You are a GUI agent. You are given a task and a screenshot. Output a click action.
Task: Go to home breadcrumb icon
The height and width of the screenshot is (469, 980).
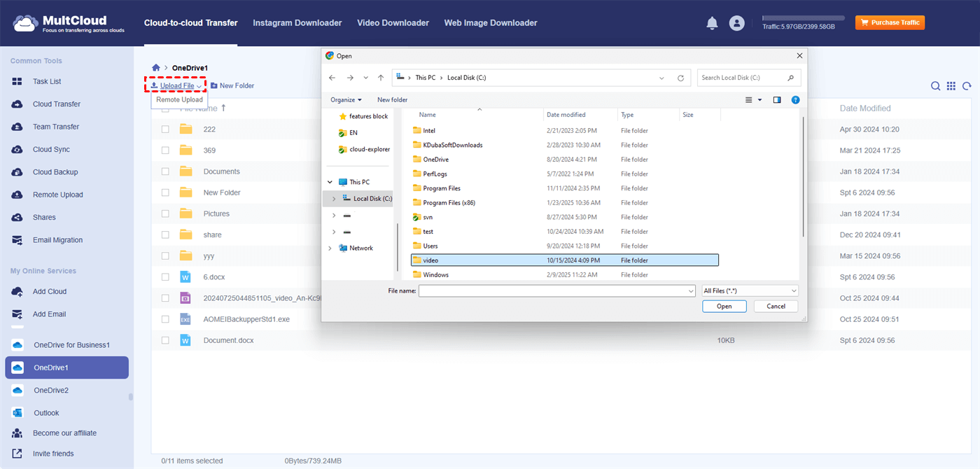(x=156, y=67)
